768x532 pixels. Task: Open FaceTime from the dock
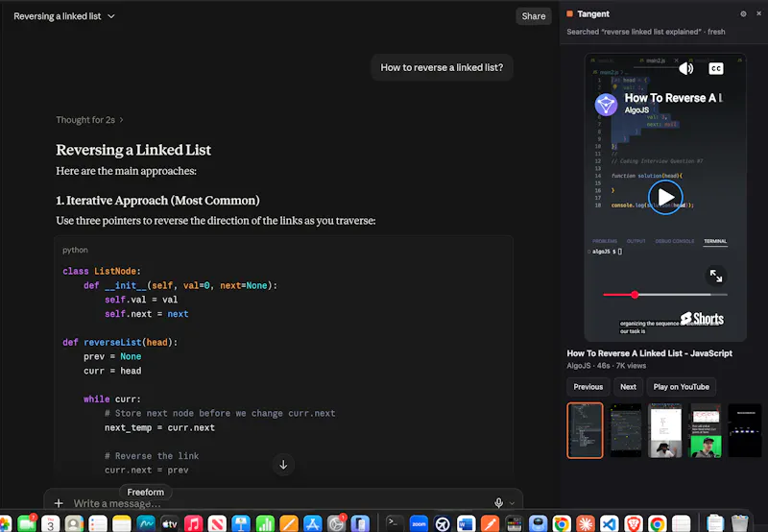click(x=27, y=523)
